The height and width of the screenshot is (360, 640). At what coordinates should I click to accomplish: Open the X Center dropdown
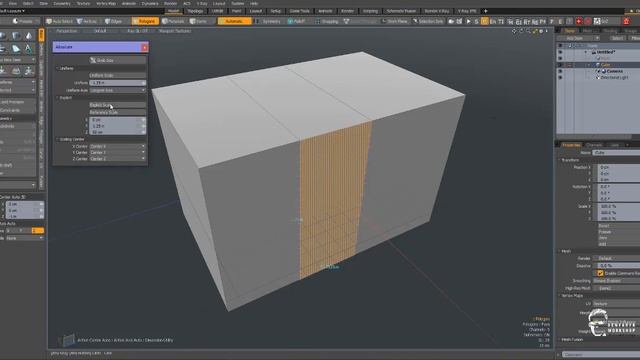point(118,146)
